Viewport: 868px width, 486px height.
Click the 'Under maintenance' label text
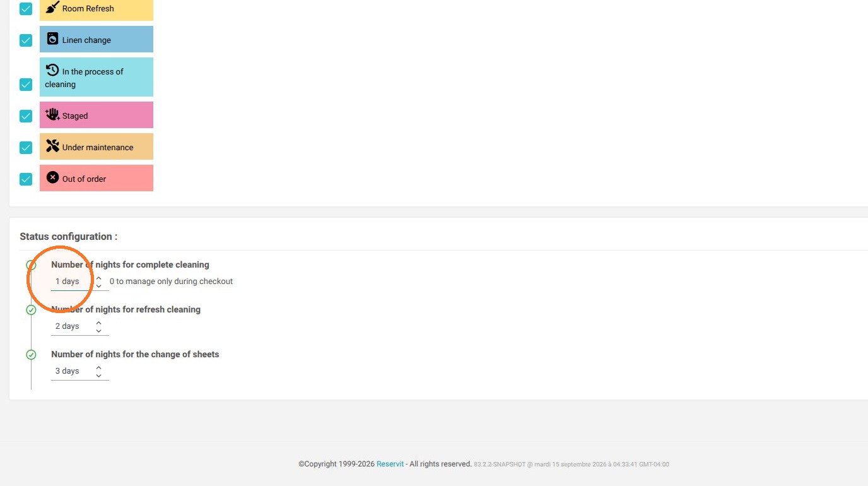(98, 148)
